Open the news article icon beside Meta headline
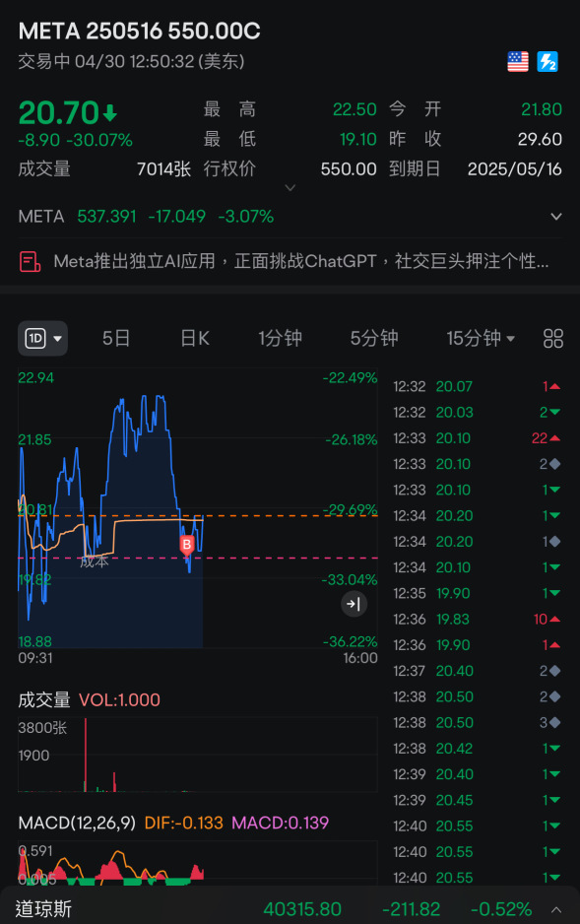The image size is (580, 924). click(30, 261)
